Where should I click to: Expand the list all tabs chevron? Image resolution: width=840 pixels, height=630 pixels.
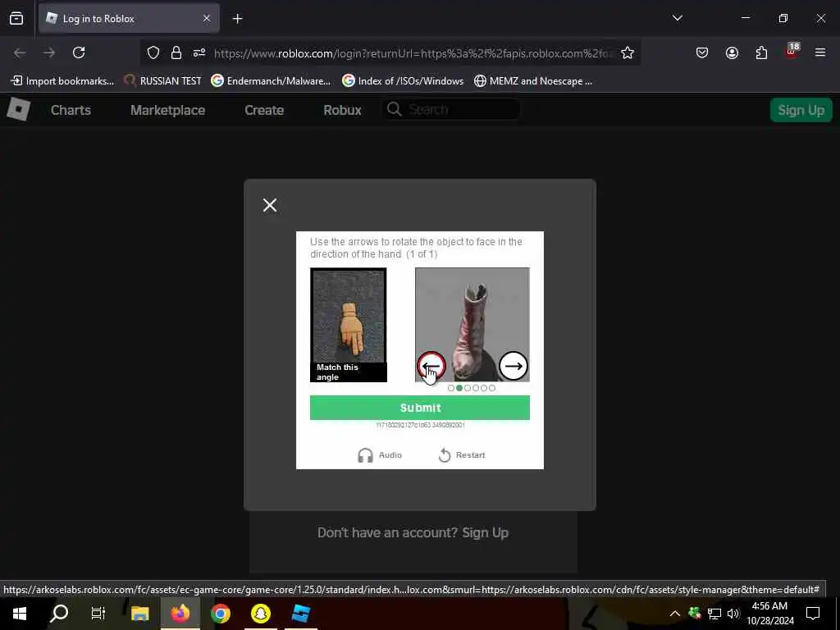tap(677, 18)
